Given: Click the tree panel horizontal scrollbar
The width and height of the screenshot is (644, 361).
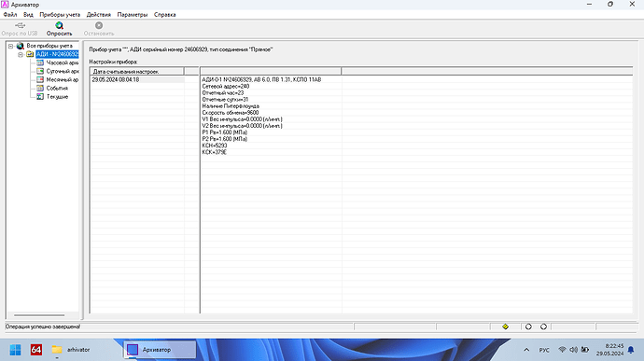Looking at the screenshot, I should point(39,315).
